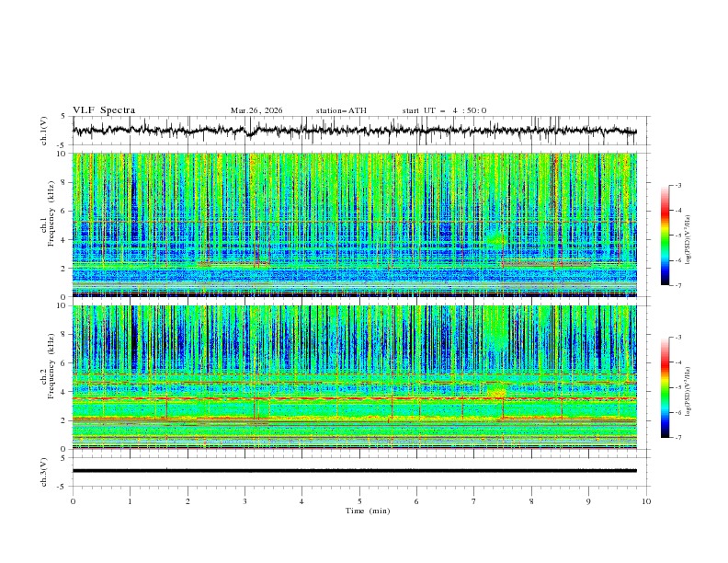Image resolution: width=728 pixels, height=563 pixels.
Task: Click the ch.3(V) axis label at bottom
Action: (x=44, y=471)
